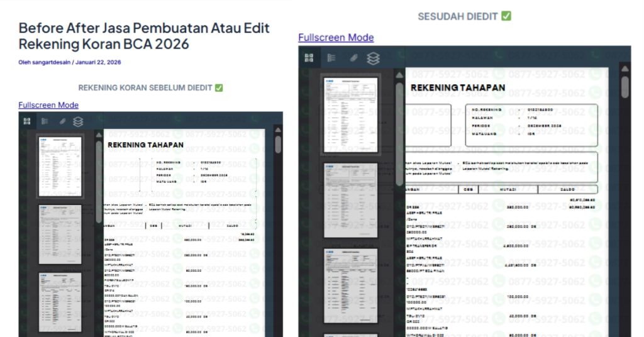This screenshot has width=644, height=337.
Task: Open layers panel in left viewer
Action: [x=78, y=122]
